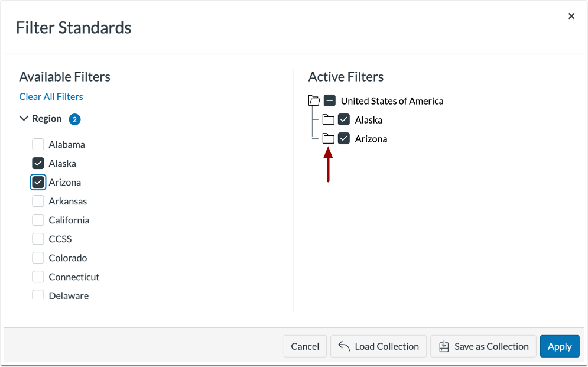
Task: Click the Clear All Filters link
Action: click(51, 96)
